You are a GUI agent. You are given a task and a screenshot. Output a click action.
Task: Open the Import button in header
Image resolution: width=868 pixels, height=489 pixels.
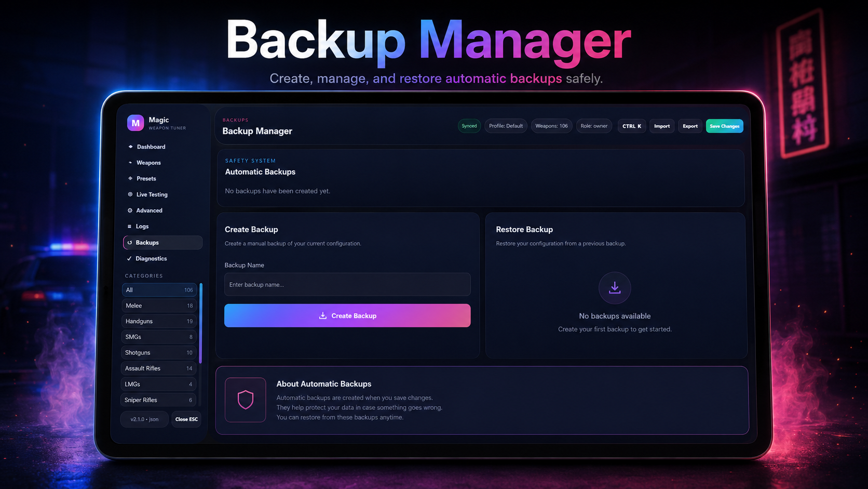(x=662, y=126)
